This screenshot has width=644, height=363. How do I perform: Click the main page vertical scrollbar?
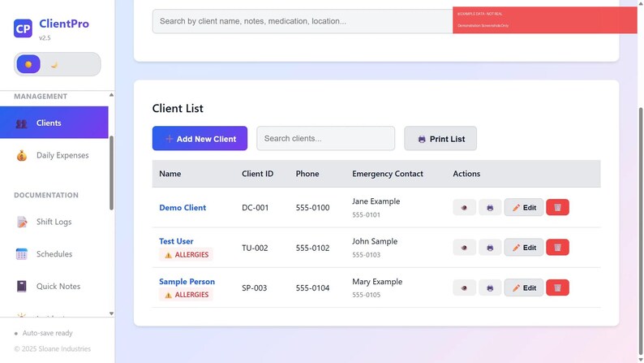tap(640, 230)
